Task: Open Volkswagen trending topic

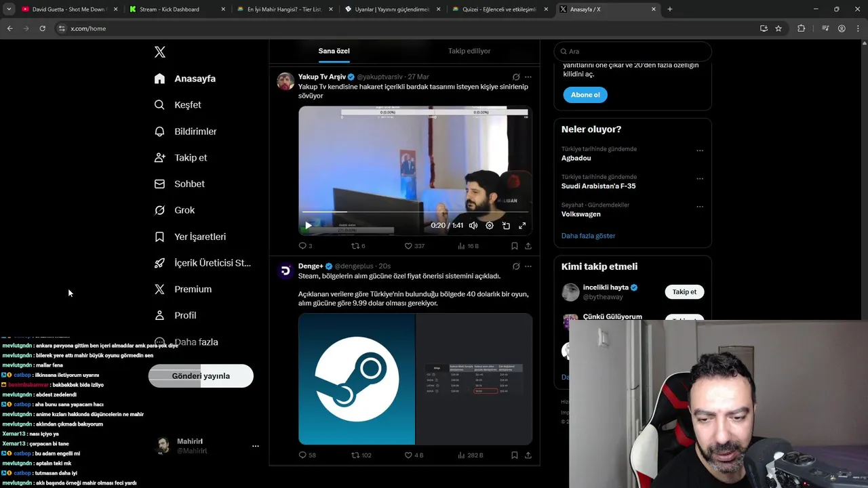Action: pos(580,214)
